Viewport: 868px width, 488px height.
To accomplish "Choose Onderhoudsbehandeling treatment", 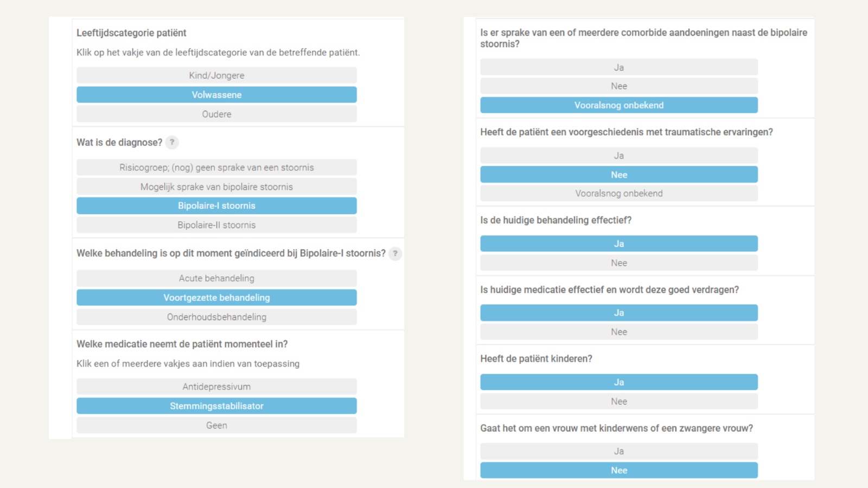I will coord(216,317).
